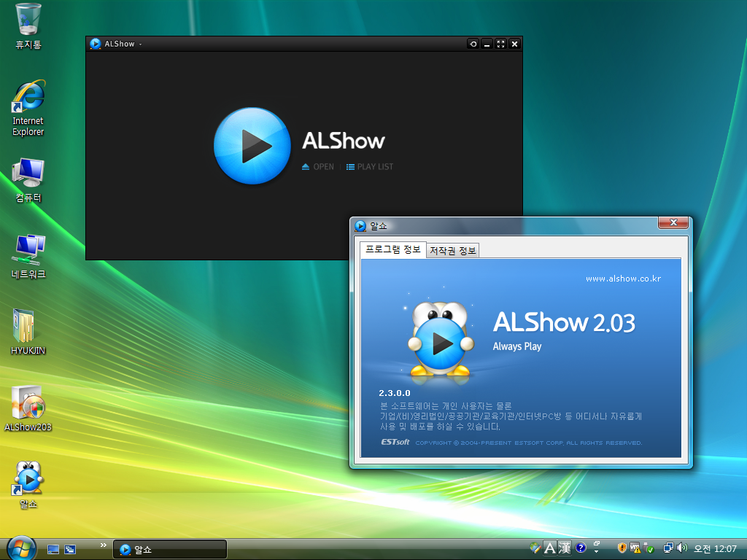Click the Always Play tagline text

click(x=517, y=346)
